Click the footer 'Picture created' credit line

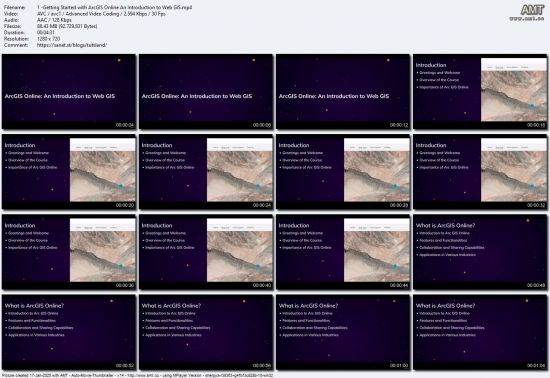pyautogui.click(x=137, y=375)
